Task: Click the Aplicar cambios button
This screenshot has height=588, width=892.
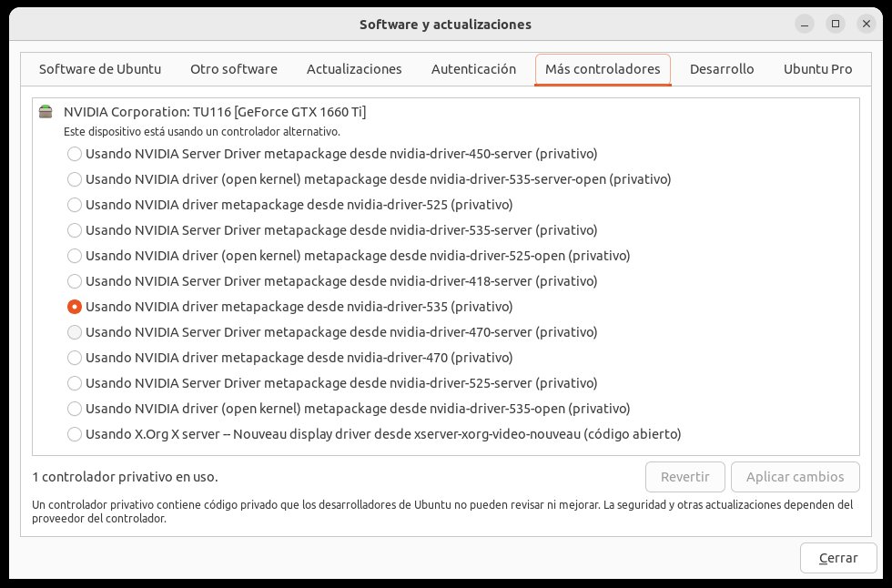Action: pos(795,477)
